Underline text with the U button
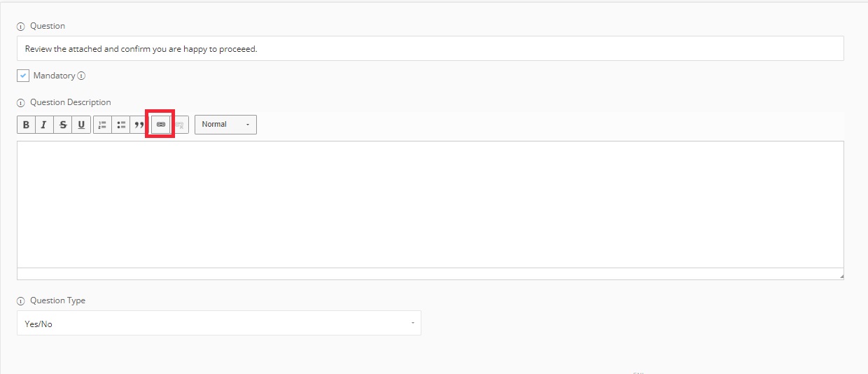The image size is (868, 374). point(81,125)
